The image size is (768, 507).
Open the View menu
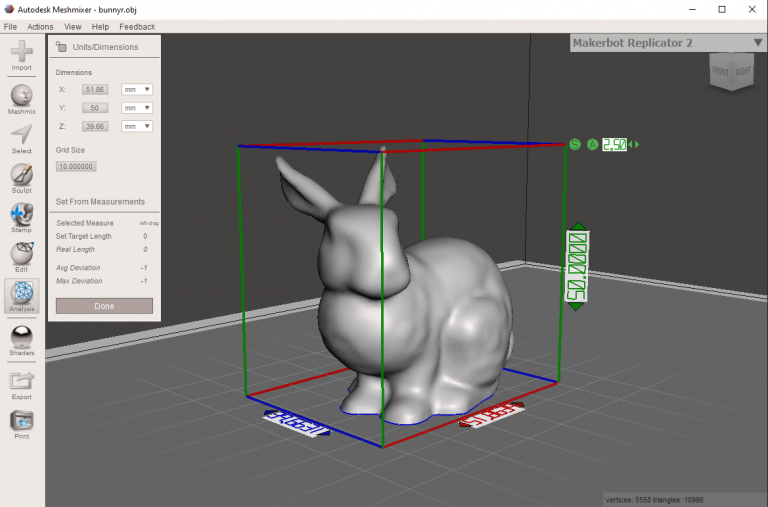[x=72, y=26]
